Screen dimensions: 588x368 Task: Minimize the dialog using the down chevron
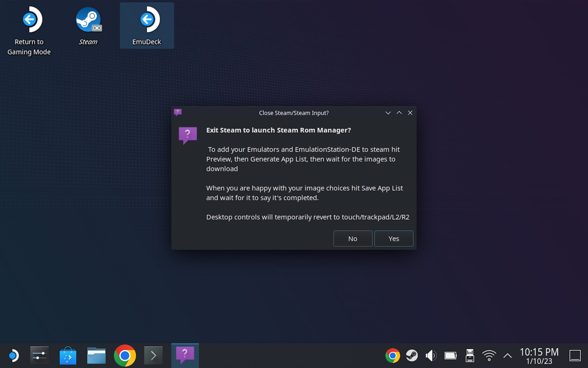tap(388, 113)
